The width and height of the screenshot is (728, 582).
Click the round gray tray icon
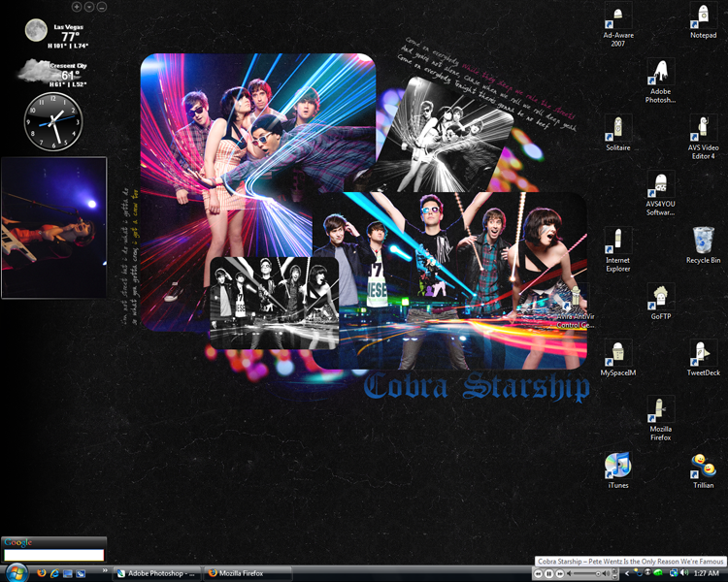(x=647, y=572)
